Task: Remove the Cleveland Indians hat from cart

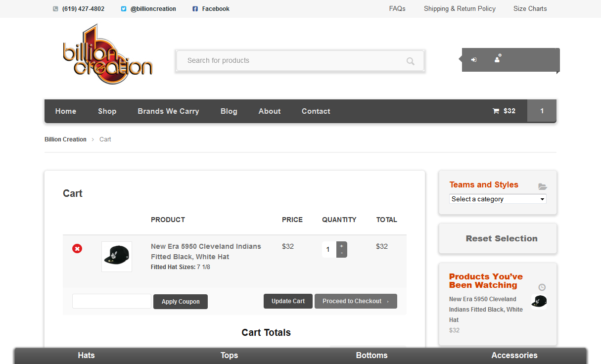Action: point(77,249)
